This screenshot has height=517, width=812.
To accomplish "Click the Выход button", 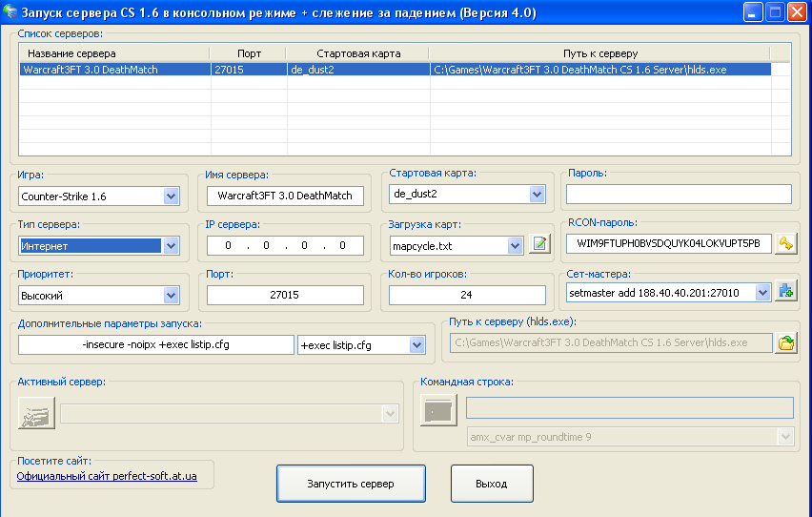I will [491, 484].
